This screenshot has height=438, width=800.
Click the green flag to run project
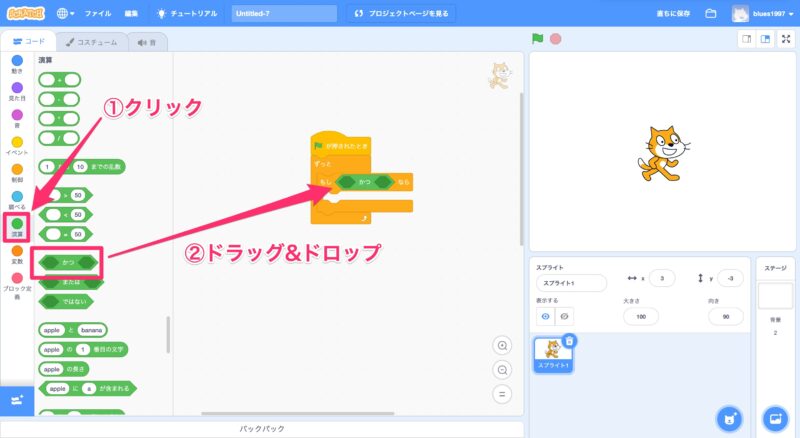(x=537, y=39)
